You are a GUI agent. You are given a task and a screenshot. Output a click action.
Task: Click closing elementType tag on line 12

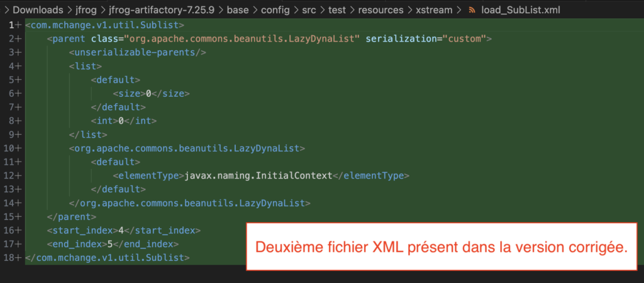click(371, 176)
